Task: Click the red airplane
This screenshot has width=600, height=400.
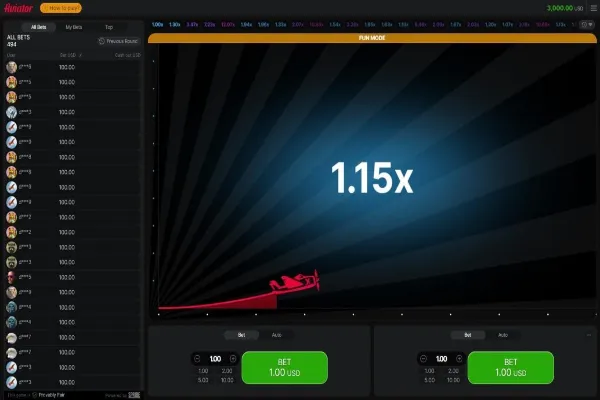Action: click(x=294, y=282)
